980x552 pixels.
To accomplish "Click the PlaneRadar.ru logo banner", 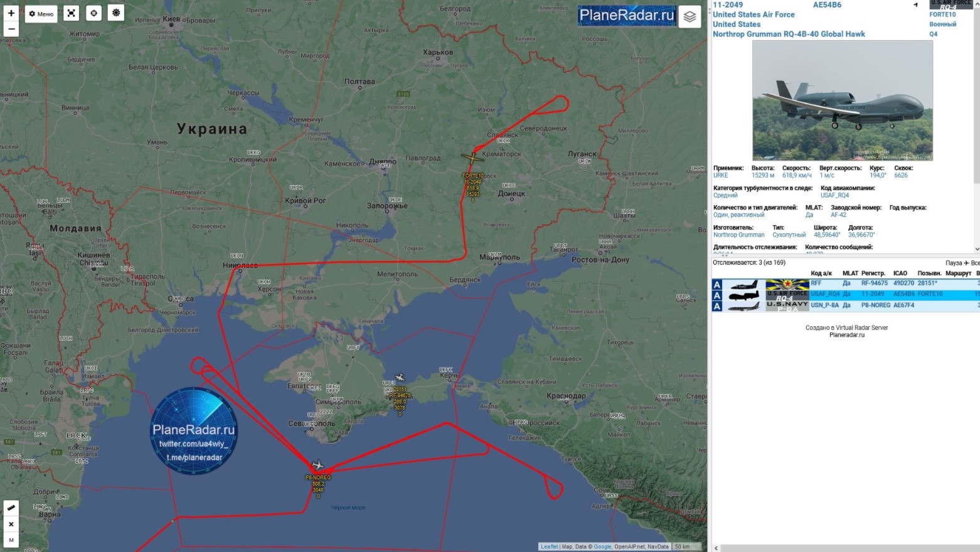I will click(x=627, y=15).
